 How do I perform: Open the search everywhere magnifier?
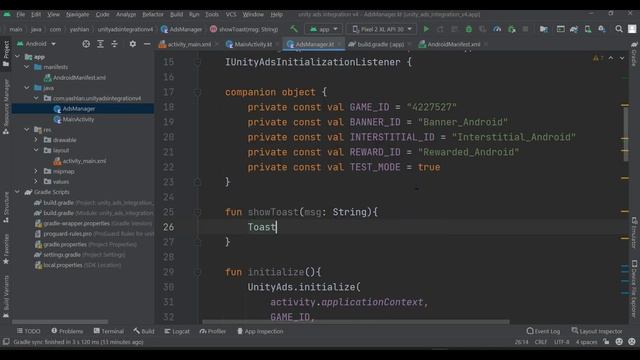[619, 29]
